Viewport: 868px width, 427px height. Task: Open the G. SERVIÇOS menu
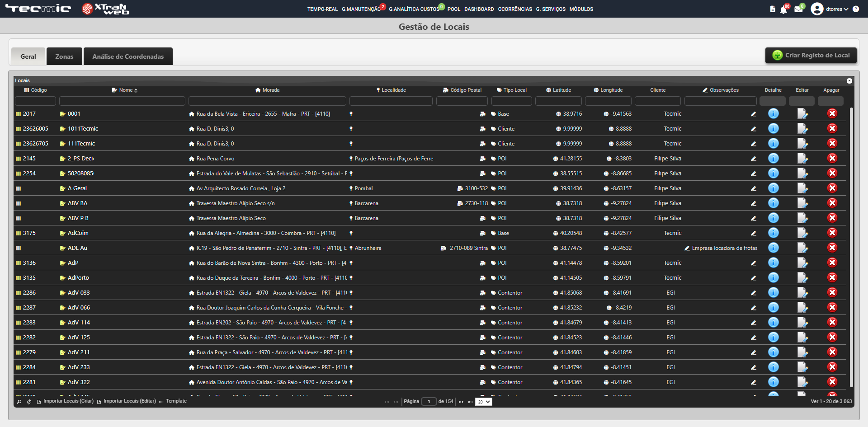coord(551,9)
